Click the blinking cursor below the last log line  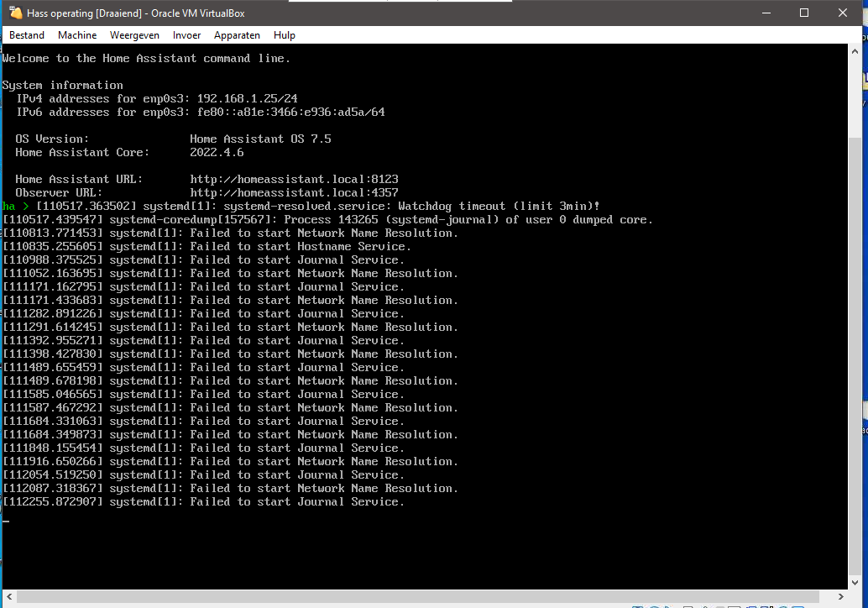point(6,521)
